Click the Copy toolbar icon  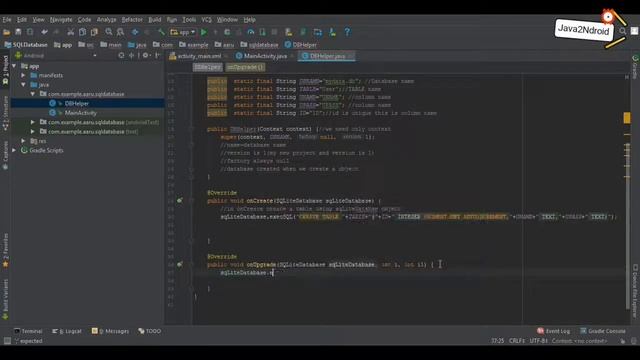coord(82,32)
